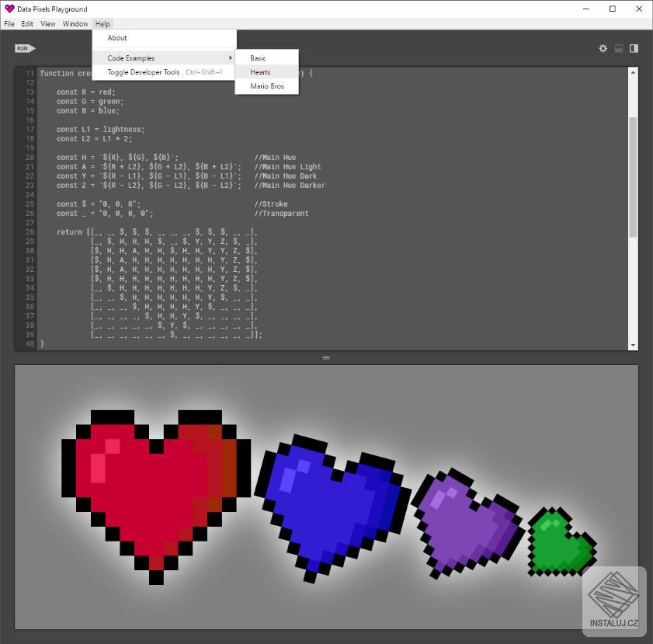The width and height of the screenshot is (653, 644).
Task: Click the RUN button to execute code
Action: [25, 48]
